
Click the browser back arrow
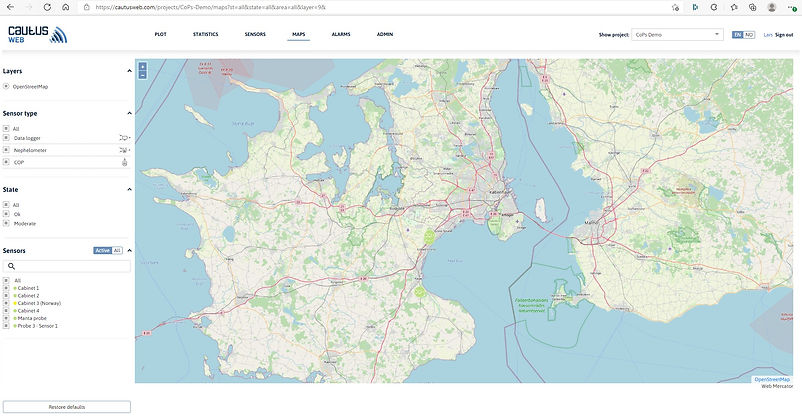[x=10, y=7]
